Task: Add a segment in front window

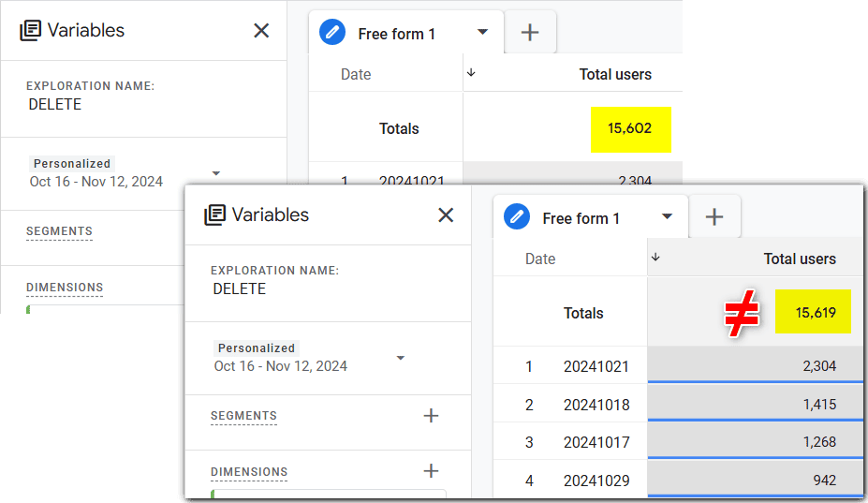Action: point(431,416)
